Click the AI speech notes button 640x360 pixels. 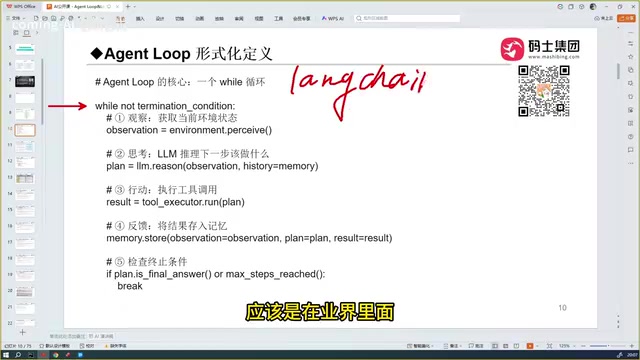pyautogui.click(x=101, y=336)
